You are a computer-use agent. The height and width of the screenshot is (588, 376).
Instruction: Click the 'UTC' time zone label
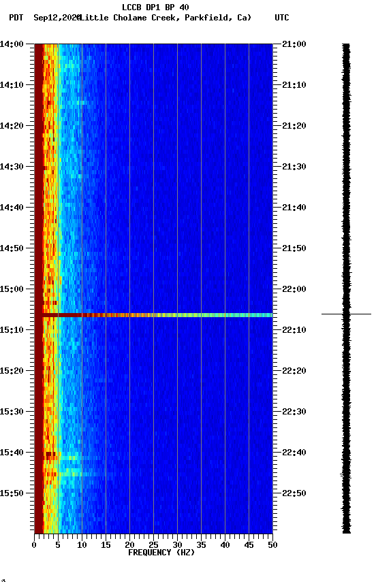(x=282, y=18)
